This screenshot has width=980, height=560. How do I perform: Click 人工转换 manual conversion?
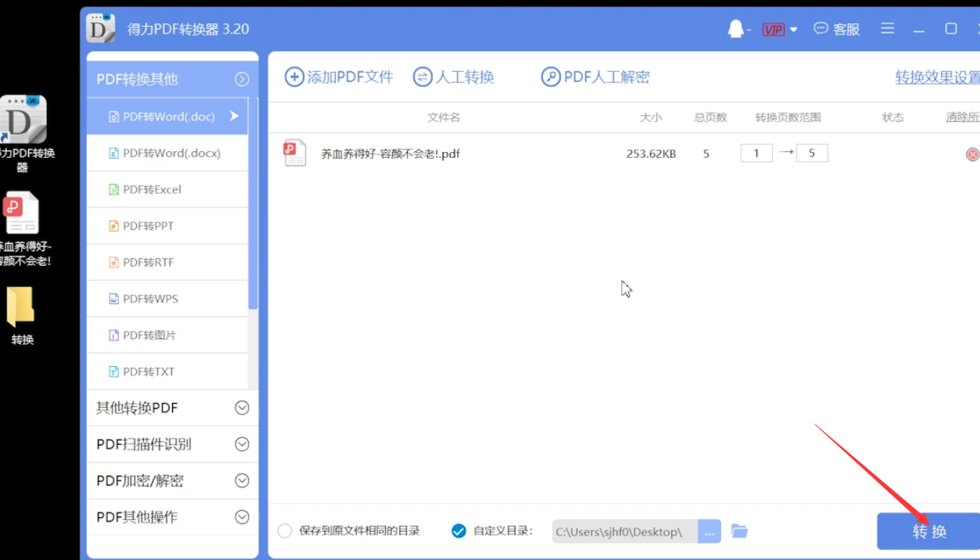(453, 77)
